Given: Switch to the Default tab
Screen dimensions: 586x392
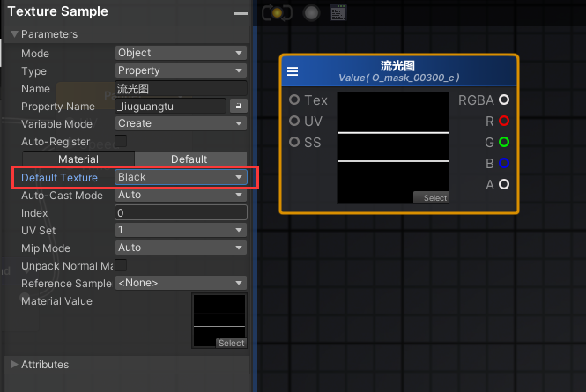Looking at the screenshot, I should (190, 159).
